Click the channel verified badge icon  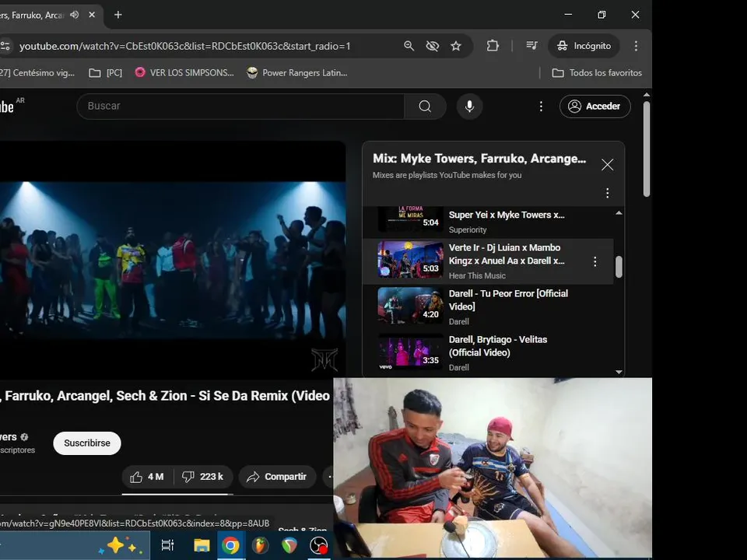pos(24,436)
